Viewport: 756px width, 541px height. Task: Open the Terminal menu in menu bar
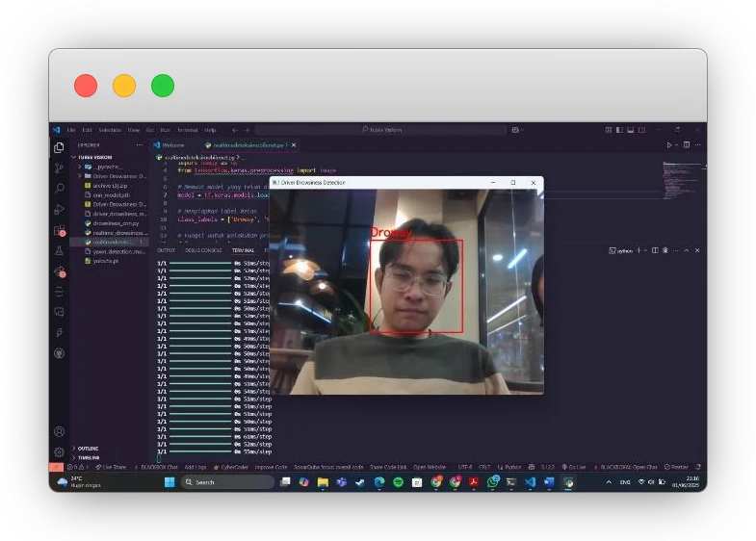click(187, 130)
